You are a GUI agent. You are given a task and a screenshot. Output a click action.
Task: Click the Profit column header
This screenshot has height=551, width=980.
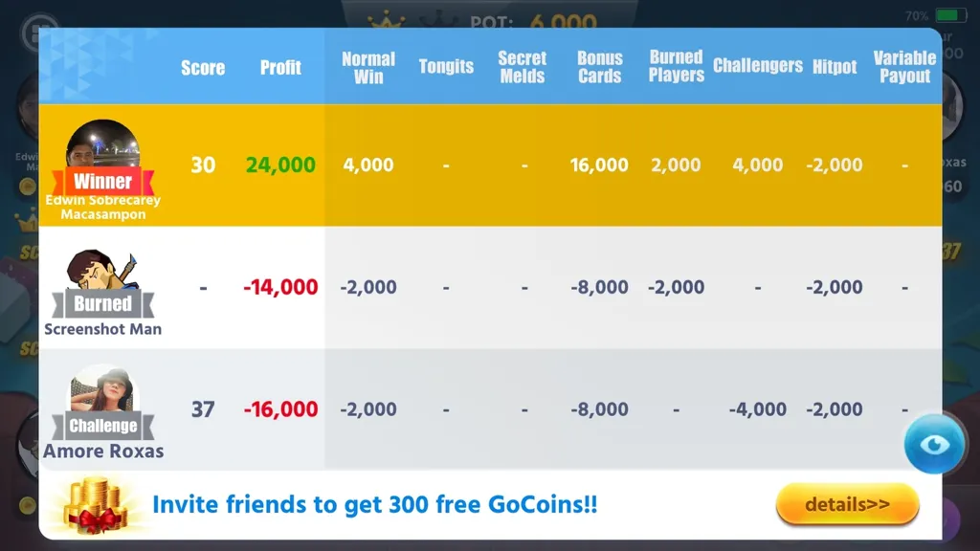(280, 68)
